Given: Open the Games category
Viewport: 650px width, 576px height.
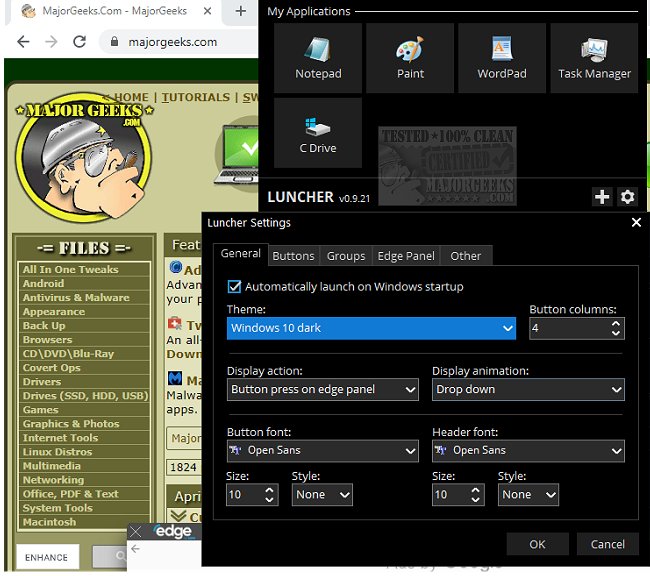Looking at the screenshot, I should point(84,410).
